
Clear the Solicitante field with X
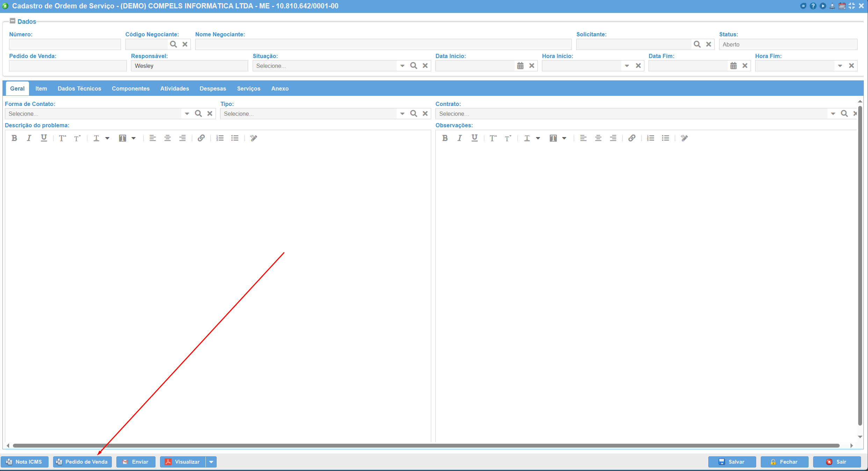click(x=709, y=44)
